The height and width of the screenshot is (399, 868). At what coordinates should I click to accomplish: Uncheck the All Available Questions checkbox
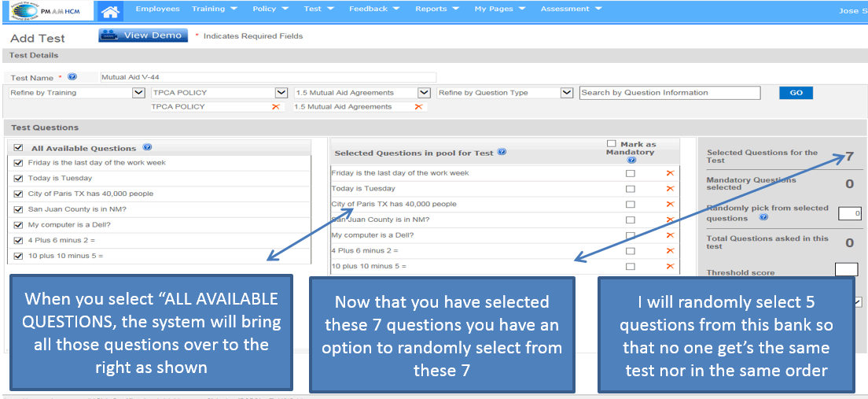point(18,148)
